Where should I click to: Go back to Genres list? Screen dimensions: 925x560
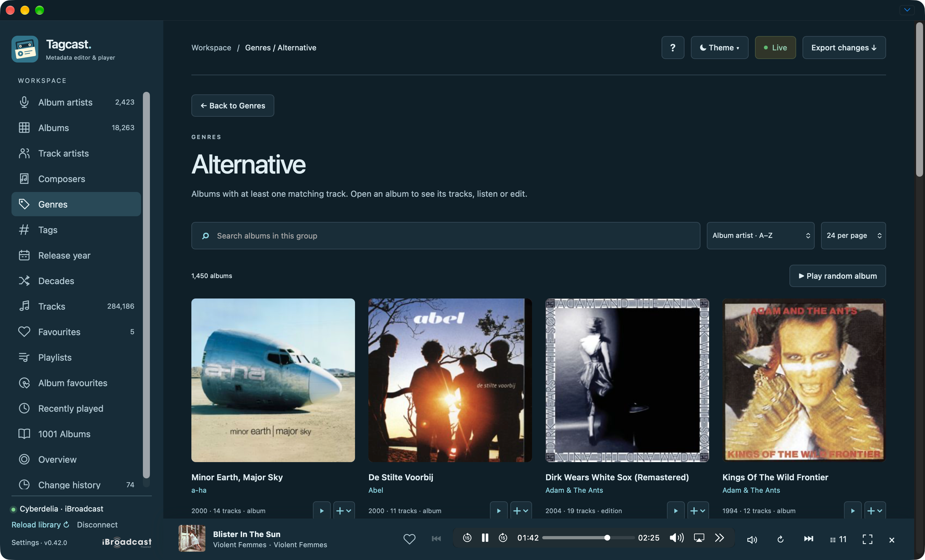click(x=233, y=106)
